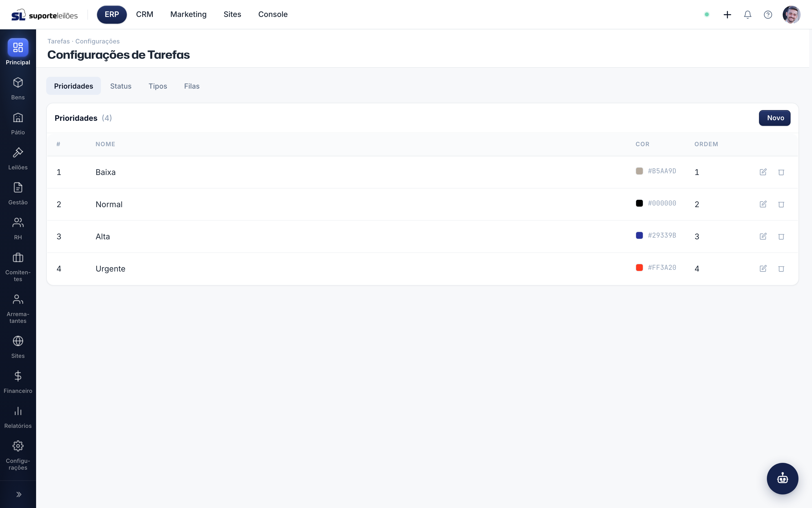Click the Alta priority name
The height and width of the screenshot is (508, 812).
(103, 237)
